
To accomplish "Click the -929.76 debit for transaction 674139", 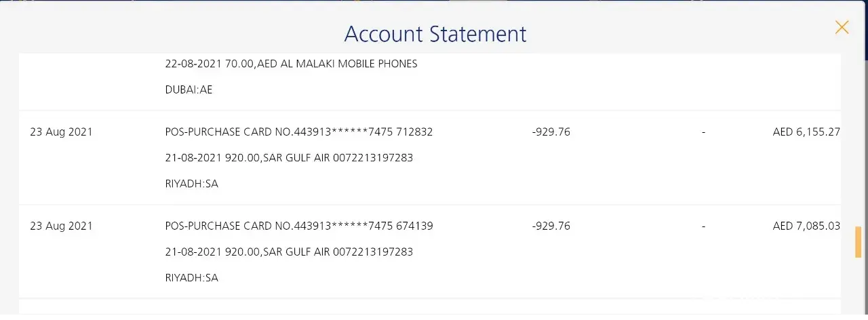I will [551, 226].
